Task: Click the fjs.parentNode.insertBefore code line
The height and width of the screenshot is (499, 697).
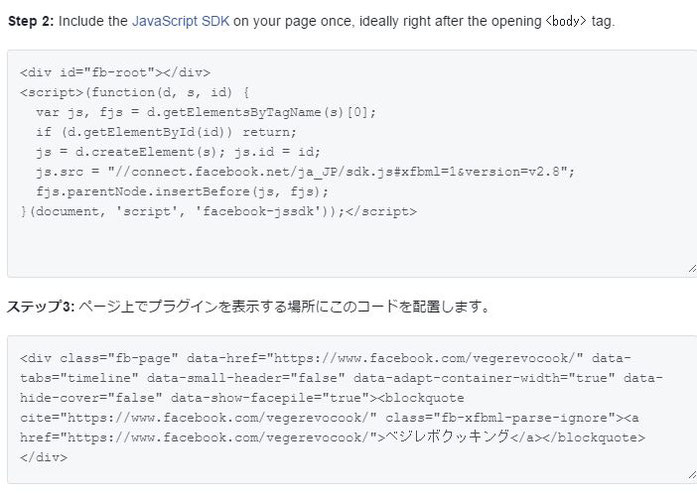Action: [182, 192]
